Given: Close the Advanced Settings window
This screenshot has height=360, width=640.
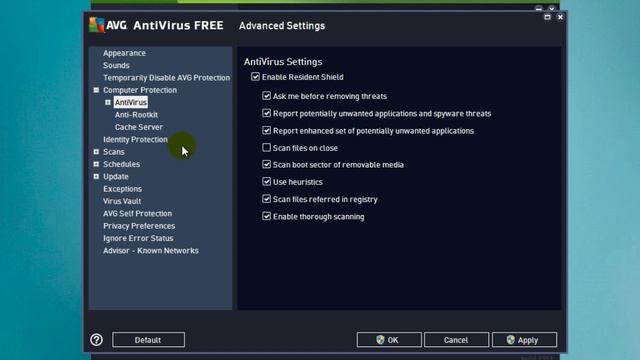Looking at the screenshot, I should click(x=560, y=17).
